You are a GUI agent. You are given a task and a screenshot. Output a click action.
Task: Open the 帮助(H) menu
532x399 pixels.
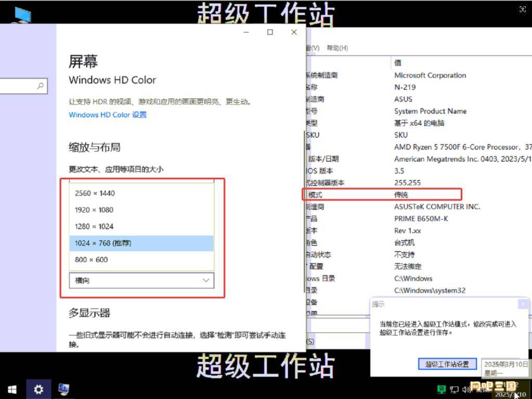point(338,48)
